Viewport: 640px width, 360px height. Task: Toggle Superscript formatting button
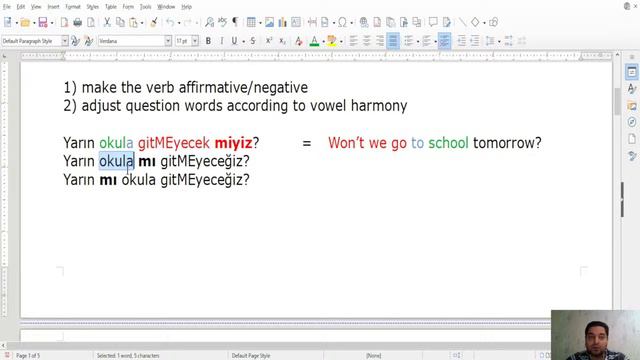tap(269, 41)
